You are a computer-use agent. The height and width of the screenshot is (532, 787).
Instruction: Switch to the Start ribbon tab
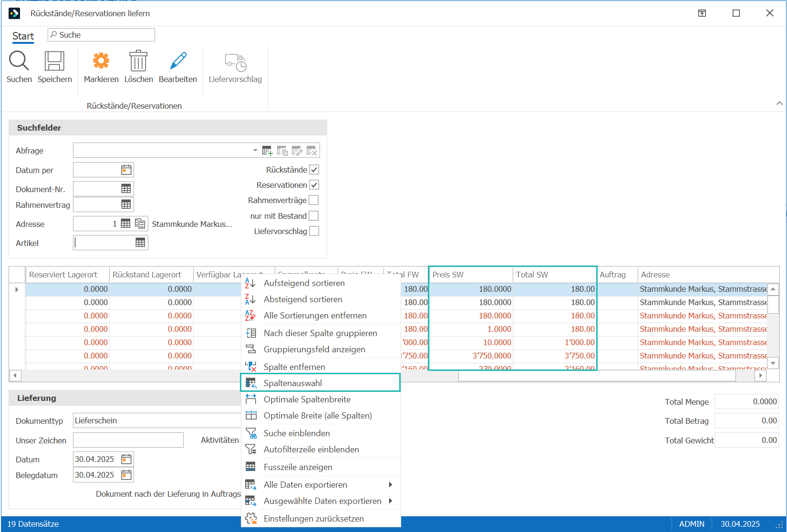(x=23, y=36)
